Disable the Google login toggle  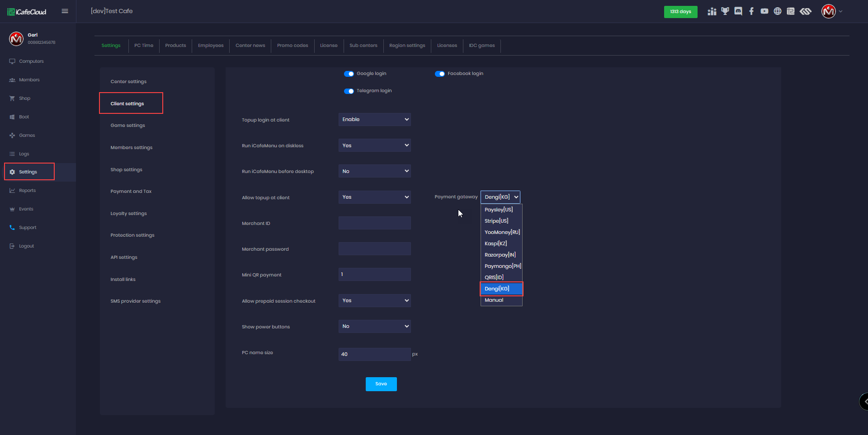point(349,74)
